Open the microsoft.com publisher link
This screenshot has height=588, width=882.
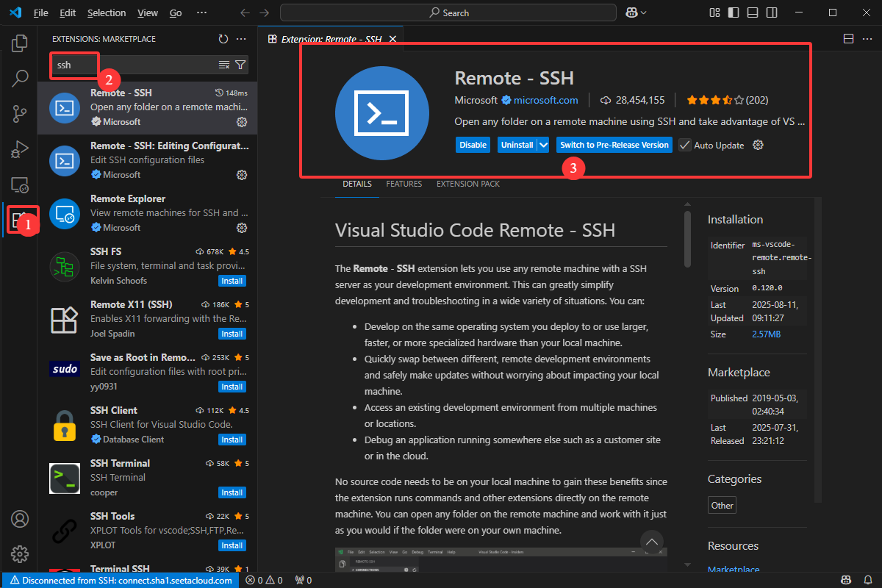tap(546, 100)
